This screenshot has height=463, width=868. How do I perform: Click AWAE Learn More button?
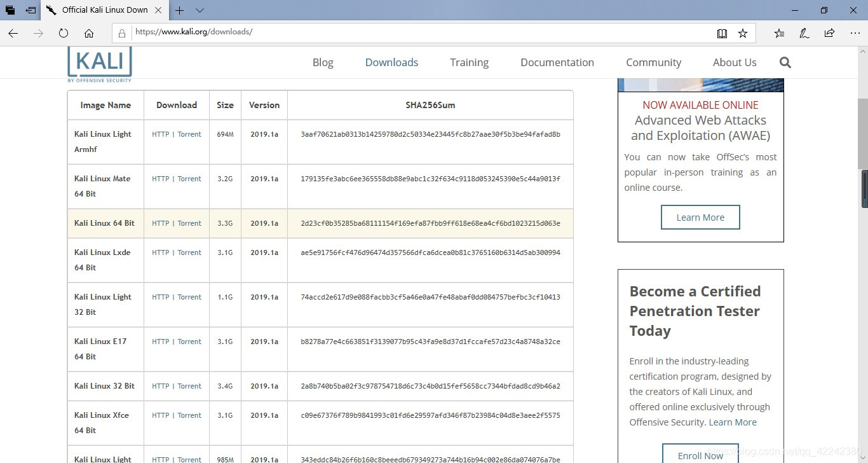[700, 217]
